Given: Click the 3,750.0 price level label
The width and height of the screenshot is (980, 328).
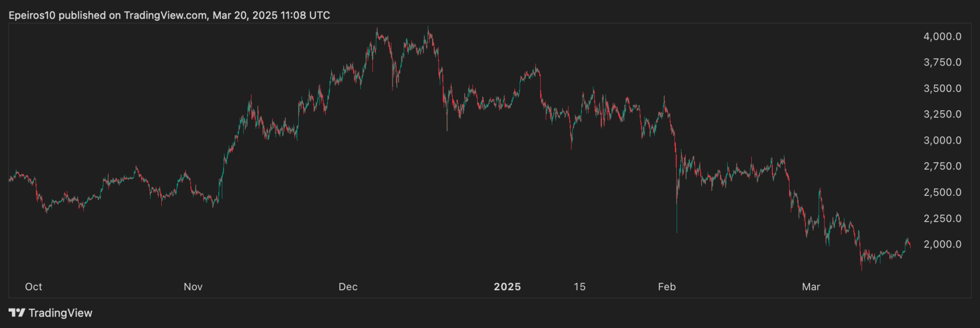Looking at the screenshot, I should point(942,63).
